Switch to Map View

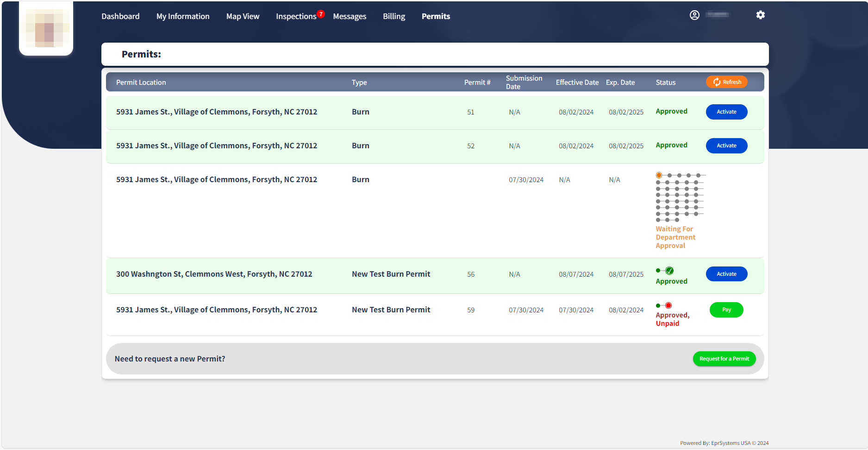[x=243, y=16]
